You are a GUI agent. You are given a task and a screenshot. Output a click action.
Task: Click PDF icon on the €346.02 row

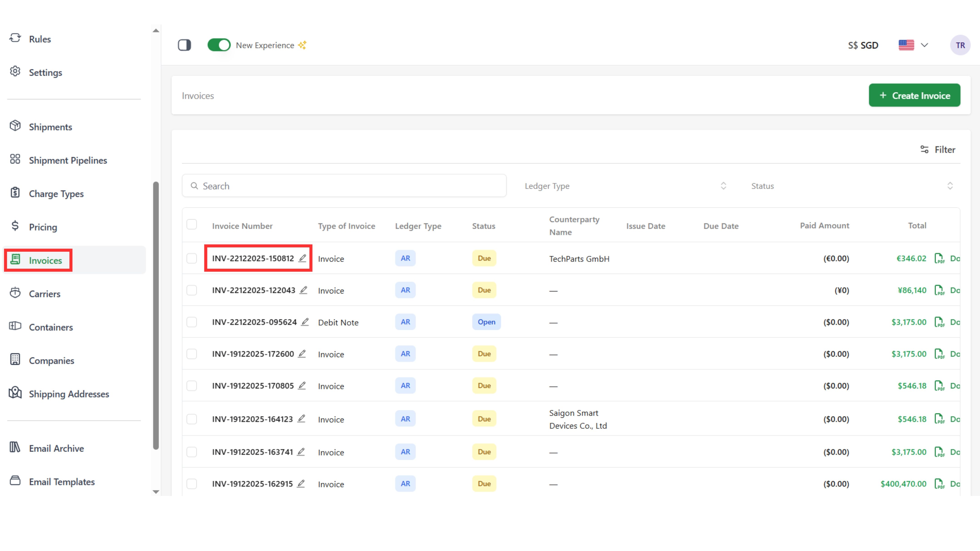939,258
